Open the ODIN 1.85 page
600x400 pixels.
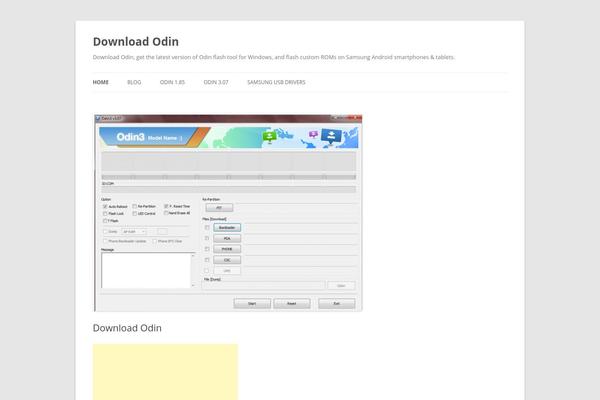tap(172, 82)
